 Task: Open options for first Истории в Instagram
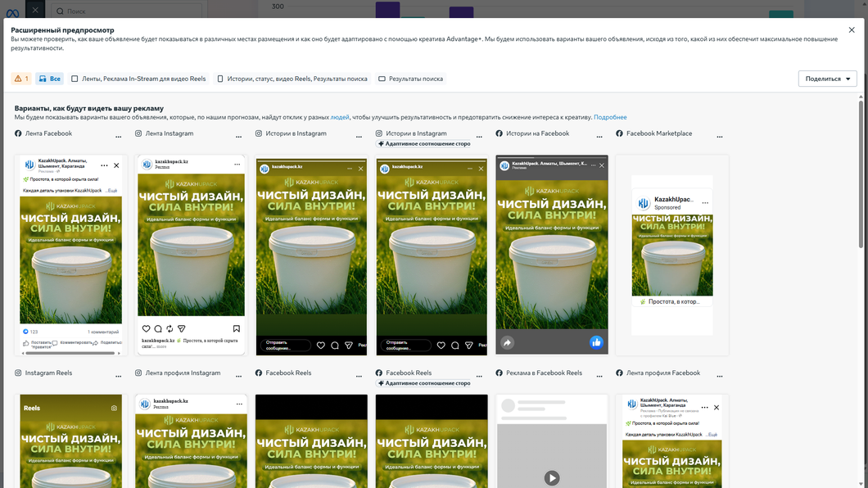[359, 137]
